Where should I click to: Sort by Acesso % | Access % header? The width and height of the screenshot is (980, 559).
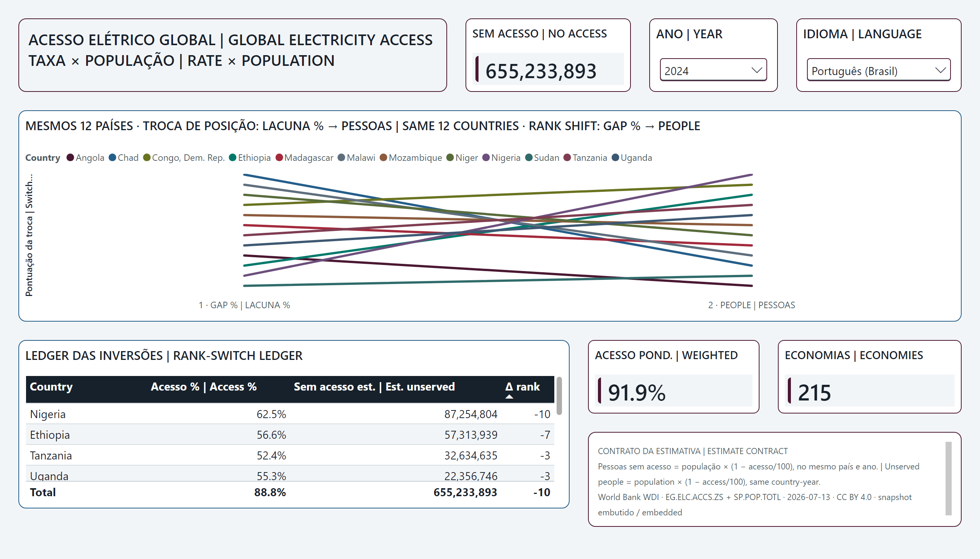tap(203, 387)
